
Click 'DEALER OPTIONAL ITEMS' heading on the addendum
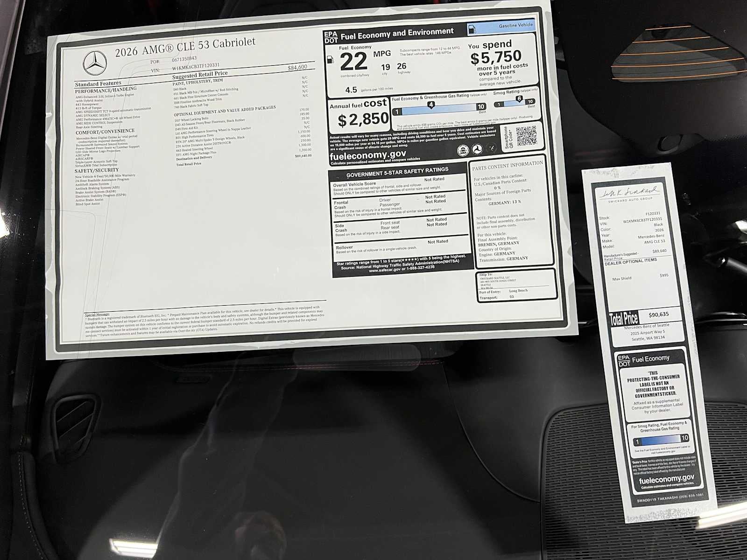pos(630,262)
